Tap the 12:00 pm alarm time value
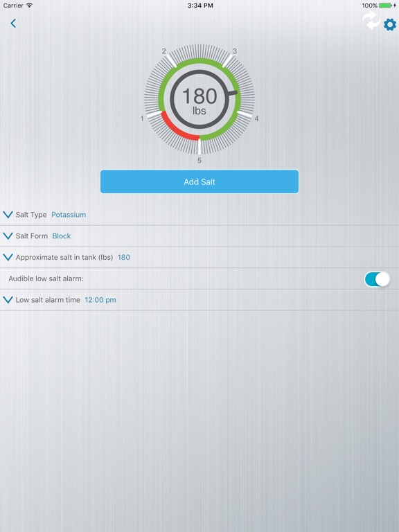 [x=100, y=300]
